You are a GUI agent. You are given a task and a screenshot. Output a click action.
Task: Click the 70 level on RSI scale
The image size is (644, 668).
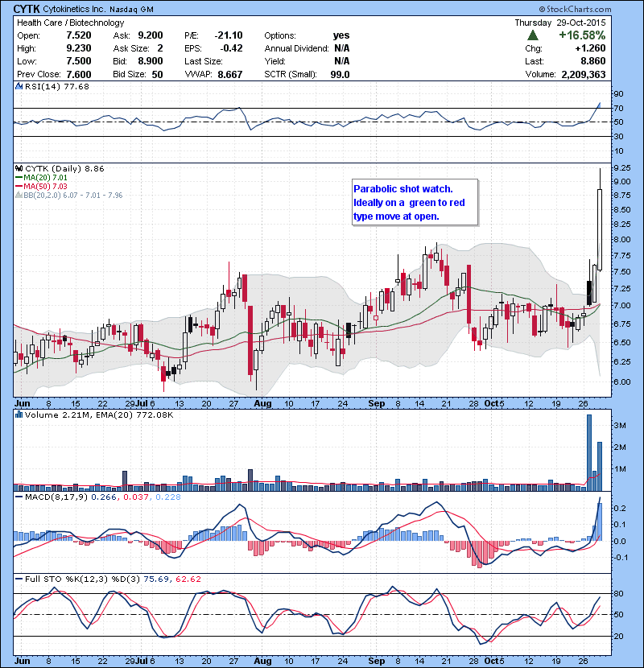pyautogui.click(x=618, y=108)
